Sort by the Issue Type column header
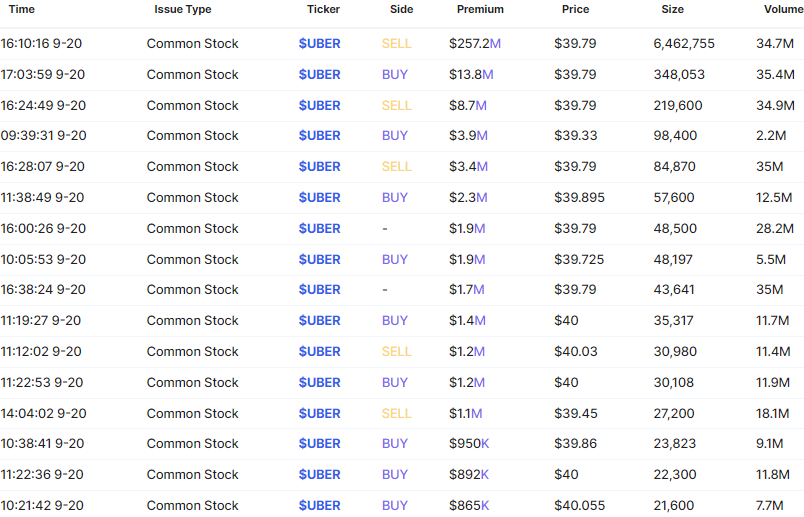Screen dimensions: 804x517 183,9
